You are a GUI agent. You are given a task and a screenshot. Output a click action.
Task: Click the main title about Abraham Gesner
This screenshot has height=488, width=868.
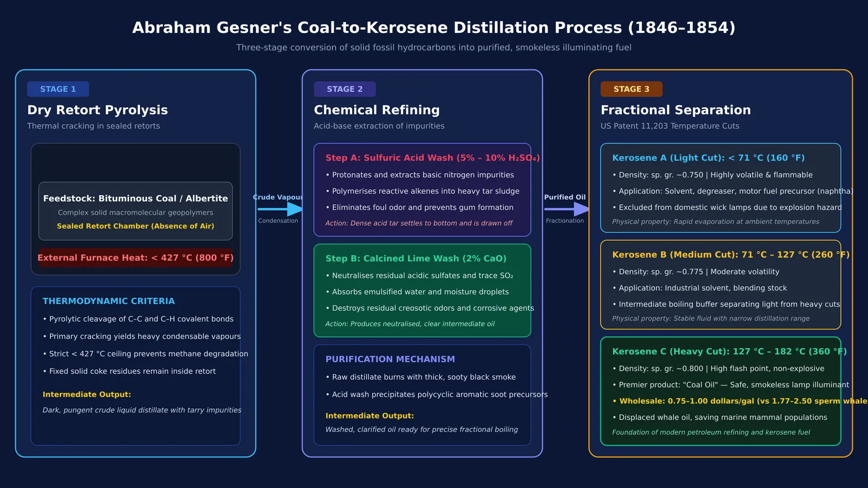[x=434, y=28]
